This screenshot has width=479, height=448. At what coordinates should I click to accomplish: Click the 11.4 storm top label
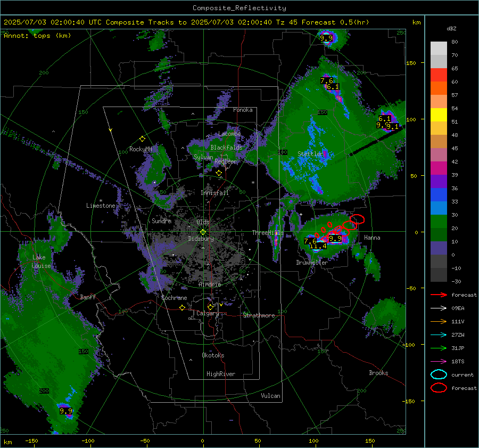pyautogui.click(x=318, y=246)
